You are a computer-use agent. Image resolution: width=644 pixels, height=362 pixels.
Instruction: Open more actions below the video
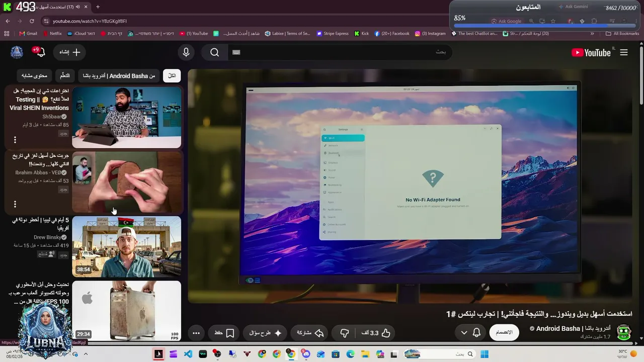196,333
